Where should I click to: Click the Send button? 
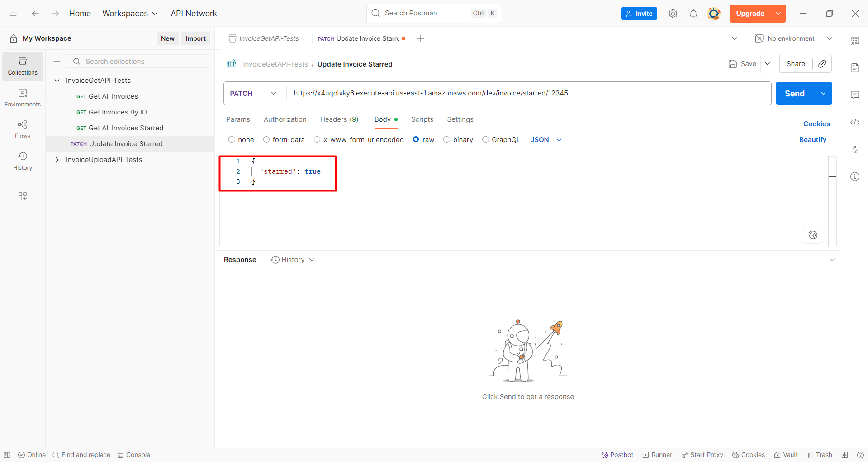(794, 93)
